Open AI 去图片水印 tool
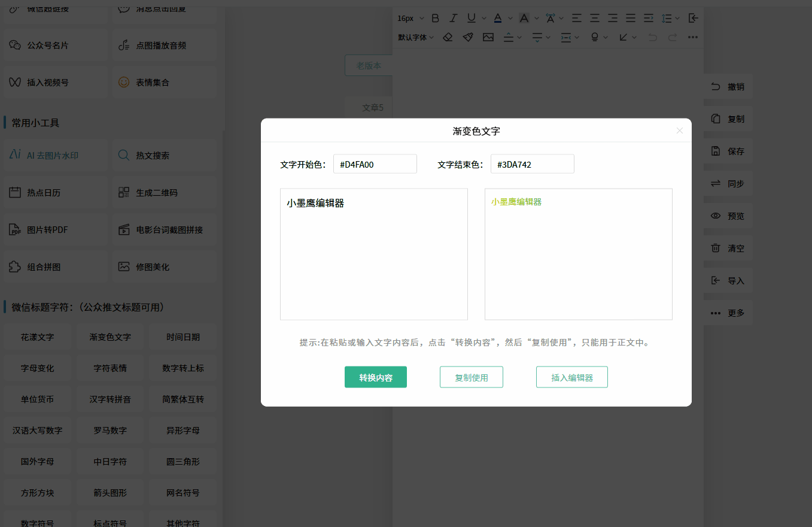Screen dimensions: 812x527 (x=54, y=155)
